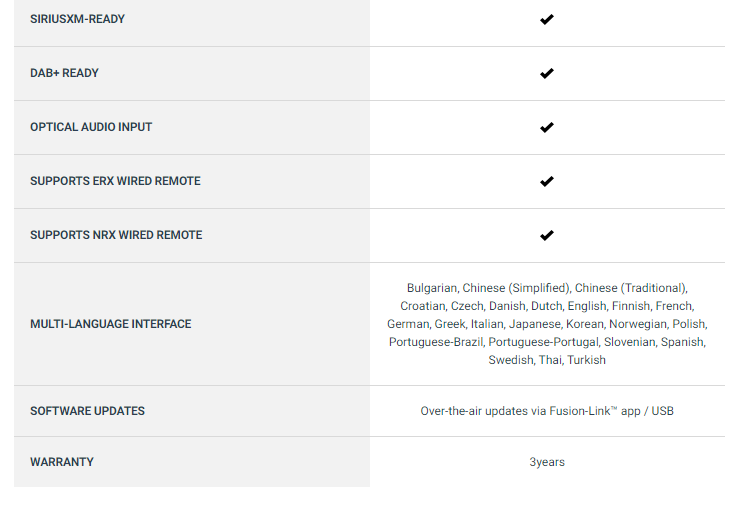The image size is (748, 506).
Task: Select the SUPPORTS NRX WIRED REMOTE label
Action: coord(116,235)
